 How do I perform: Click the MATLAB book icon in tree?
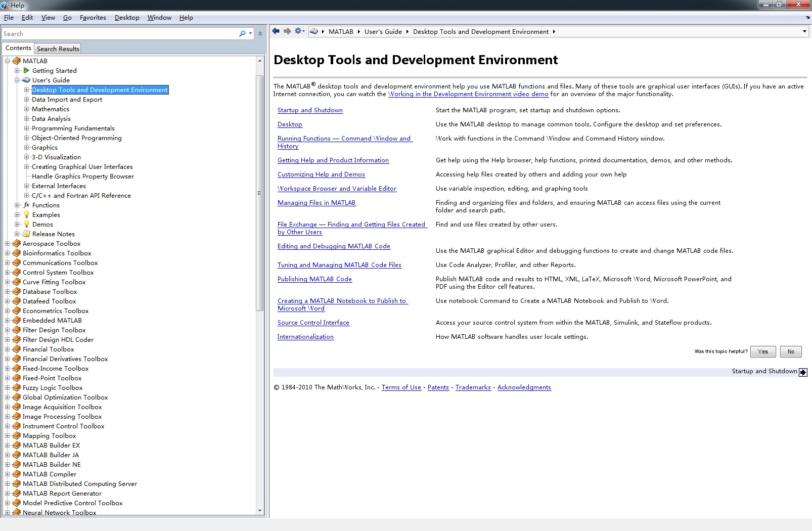pyautogui.click(x=17, y=61)
